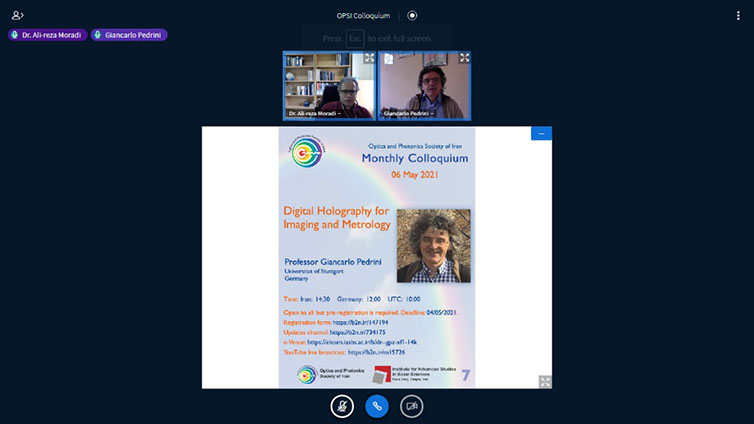Expand Dr. Ali-reza Moradi webcam to fullscreen

[x=368, y=58]
